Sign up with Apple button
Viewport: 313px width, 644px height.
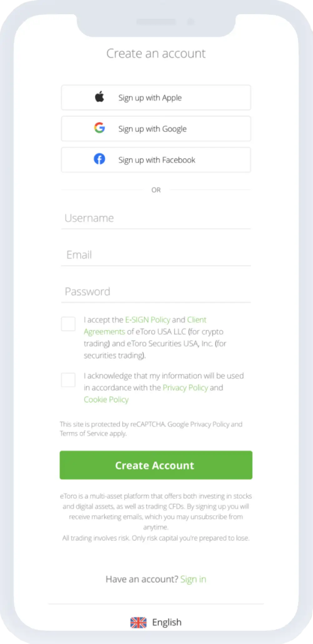156,98
